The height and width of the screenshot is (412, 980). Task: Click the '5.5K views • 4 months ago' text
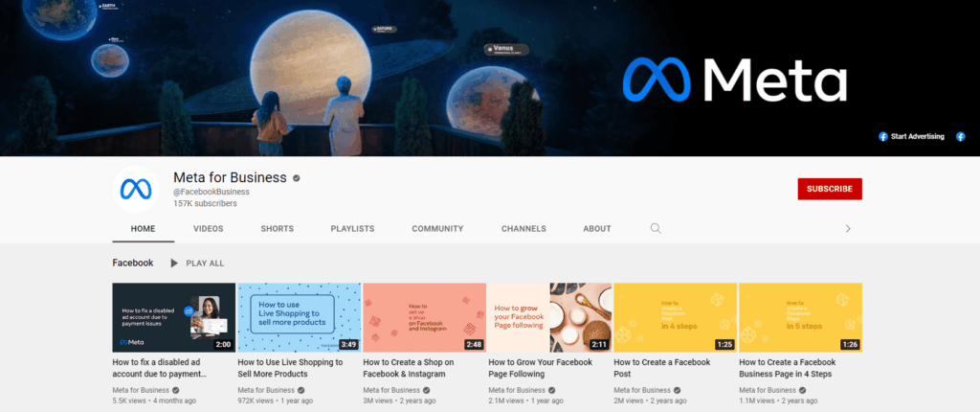154,401
